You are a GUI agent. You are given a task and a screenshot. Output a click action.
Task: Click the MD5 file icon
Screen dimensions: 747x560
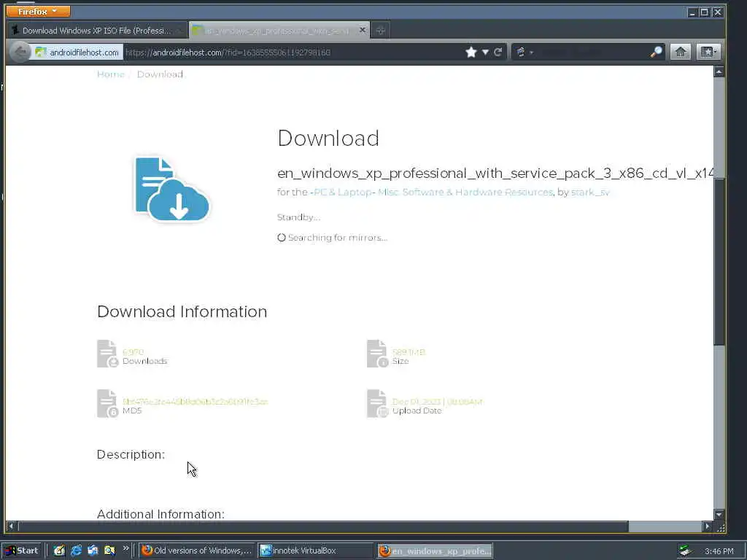[x=107, y=403]
